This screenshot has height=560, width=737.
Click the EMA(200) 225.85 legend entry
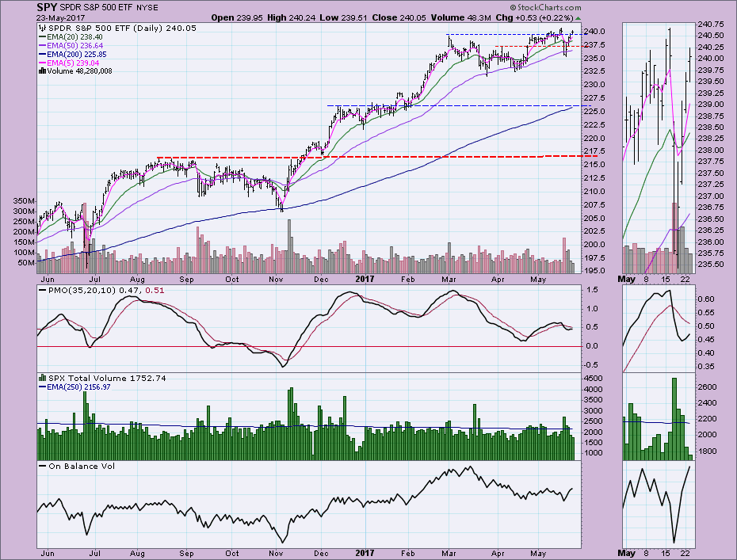coord(72,55)
